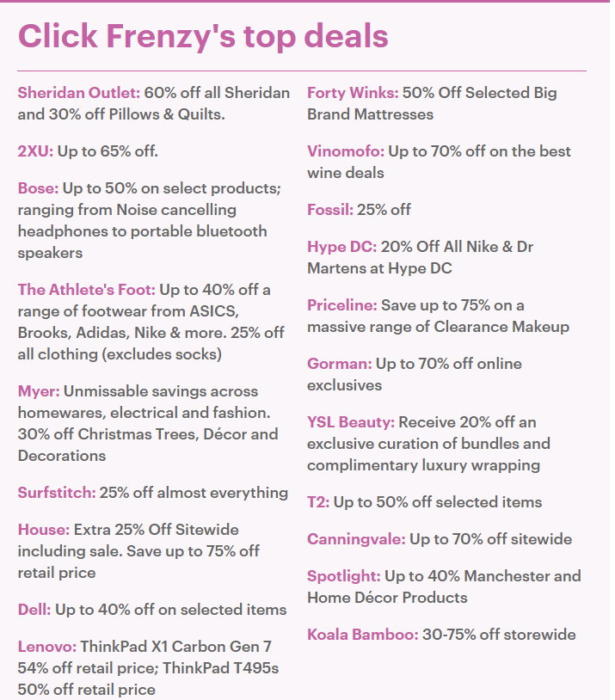Open the Priceline clearance makeup deal
This screenshot has width=615, height=700.
[x=342, y=305]
